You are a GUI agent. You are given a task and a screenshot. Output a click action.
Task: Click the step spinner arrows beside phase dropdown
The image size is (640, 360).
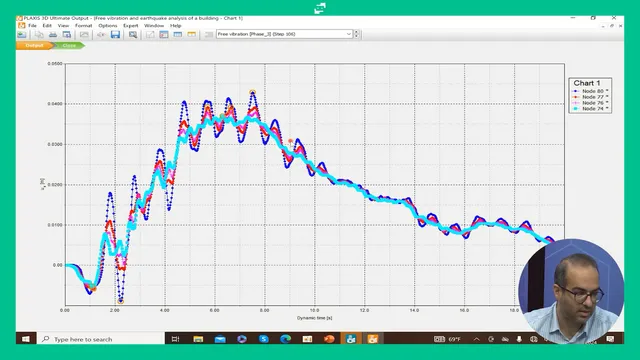356,34
